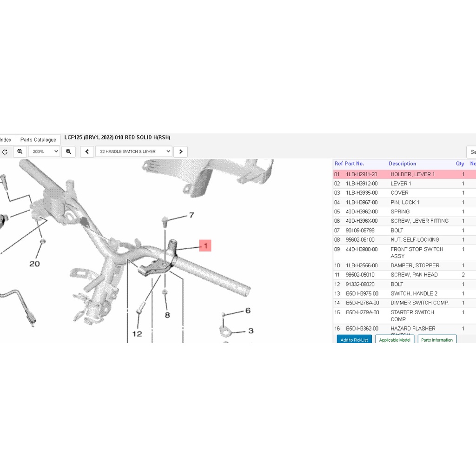The width and height of the screenshot is (476, 476).
Task: Go to the next diagram section
Action: (181, 152)
